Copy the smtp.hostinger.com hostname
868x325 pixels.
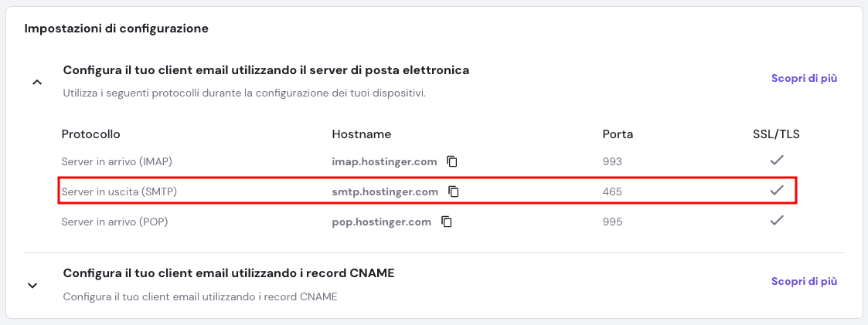point(454,191)
